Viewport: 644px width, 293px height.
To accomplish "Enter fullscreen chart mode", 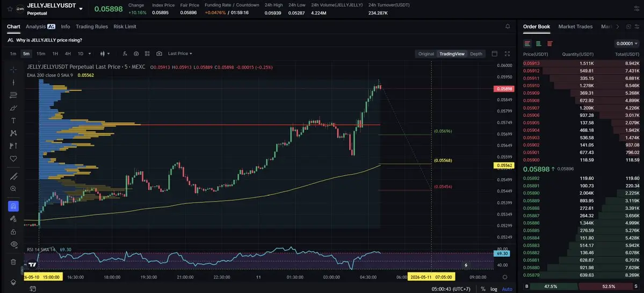I will pyautogui.click(x=507, y=53).
